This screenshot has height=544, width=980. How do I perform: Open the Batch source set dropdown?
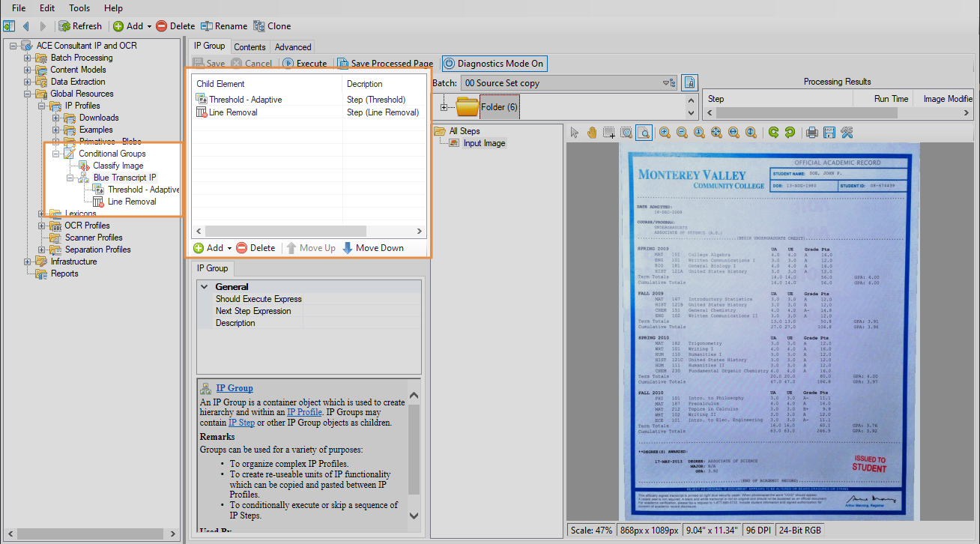(665, 83)
